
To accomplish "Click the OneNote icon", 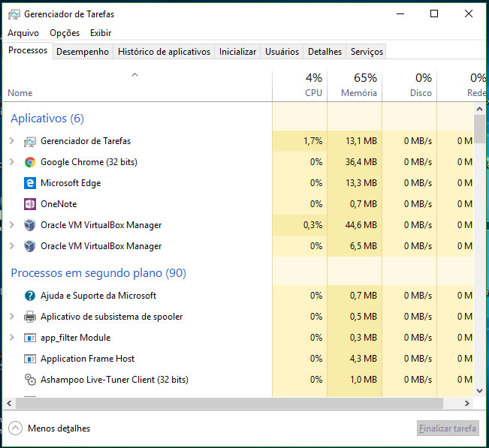I will [x=30, y=204].
